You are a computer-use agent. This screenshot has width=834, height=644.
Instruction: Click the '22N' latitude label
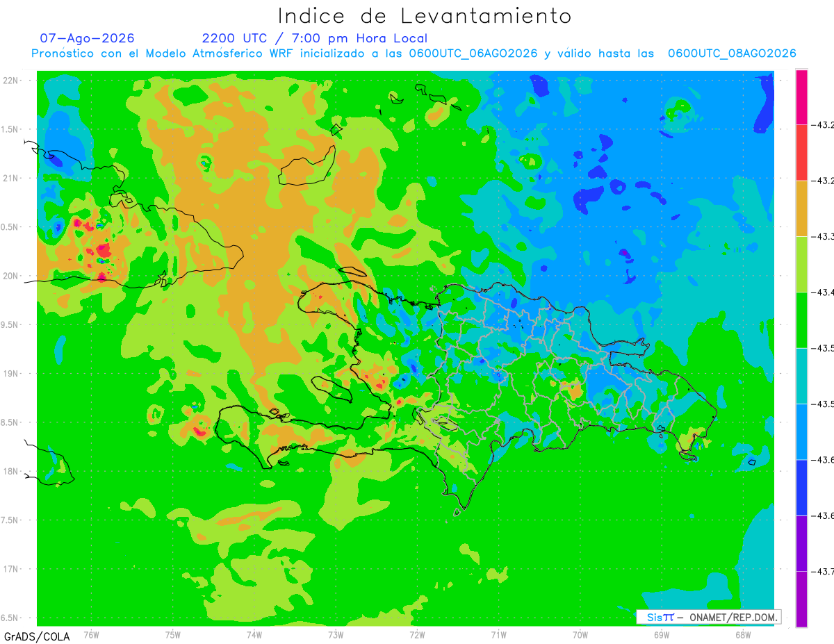click(x=12, y=81)
